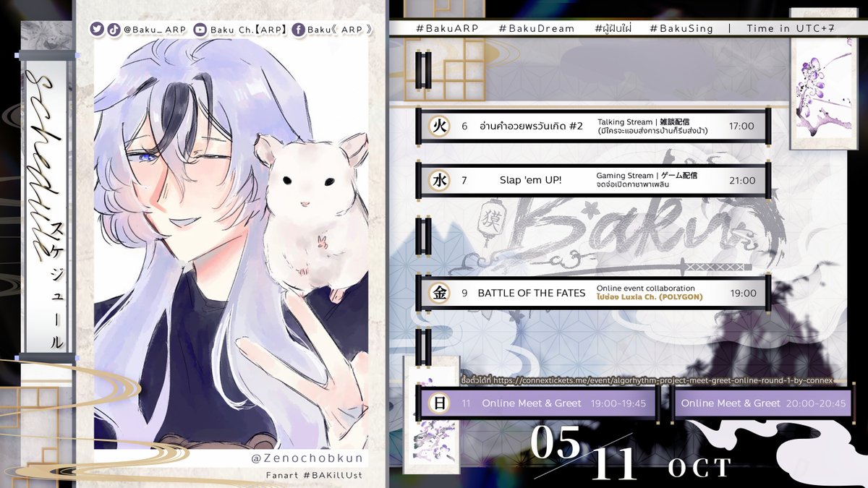Viewport: 868px width, 488px height.
Task: Click the อ่านคำอวยพรวันเกิด #2 stream title
Action: [x=531, y=126]
